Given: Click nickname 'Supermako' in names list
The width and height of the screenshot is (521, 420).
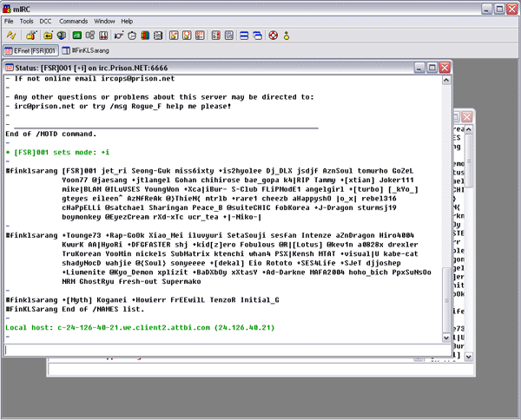Looking at the screenshot, I should point(181,281).
